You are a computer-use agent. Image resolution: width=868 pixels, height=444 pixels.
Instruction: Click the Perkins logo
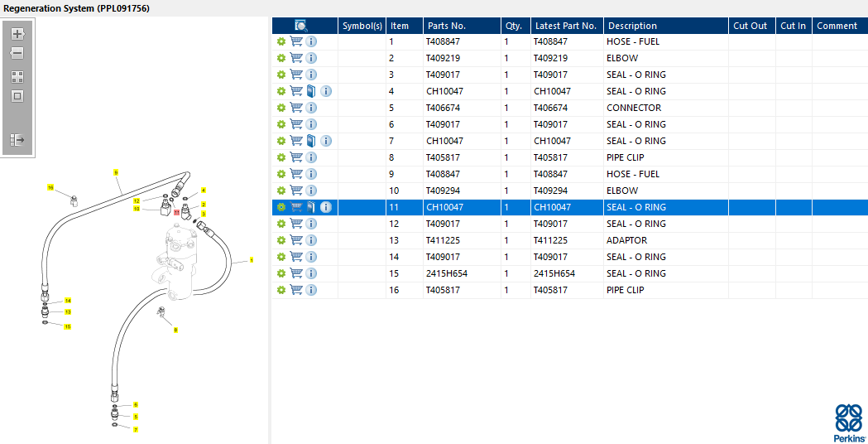click(x=849, y=422)
